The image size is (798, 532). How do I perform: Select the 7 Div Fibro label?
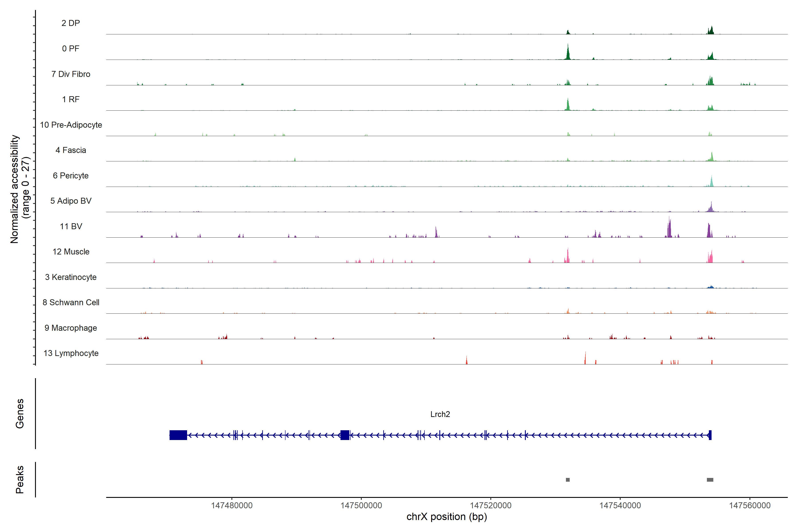click(70, 74)
